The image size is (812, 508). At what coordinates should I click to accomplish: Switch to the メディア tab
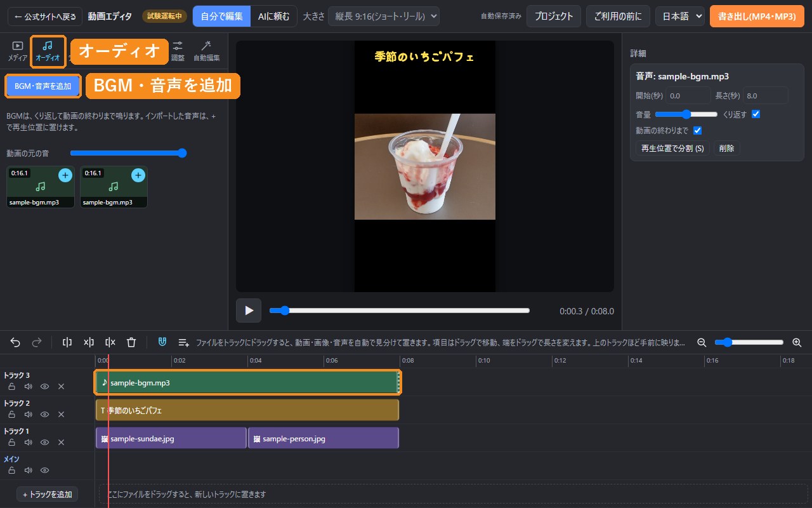point(18,51)
